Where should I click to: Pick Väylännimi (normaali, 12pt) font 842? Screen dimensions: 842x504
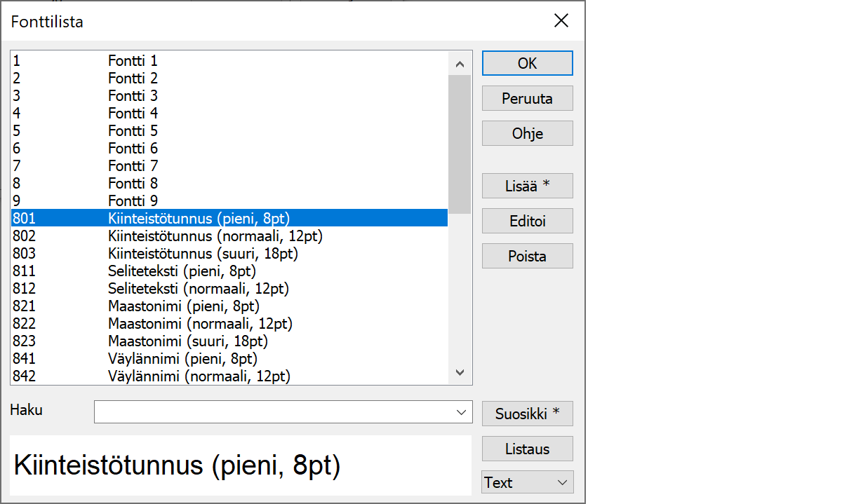pos(199,376)
